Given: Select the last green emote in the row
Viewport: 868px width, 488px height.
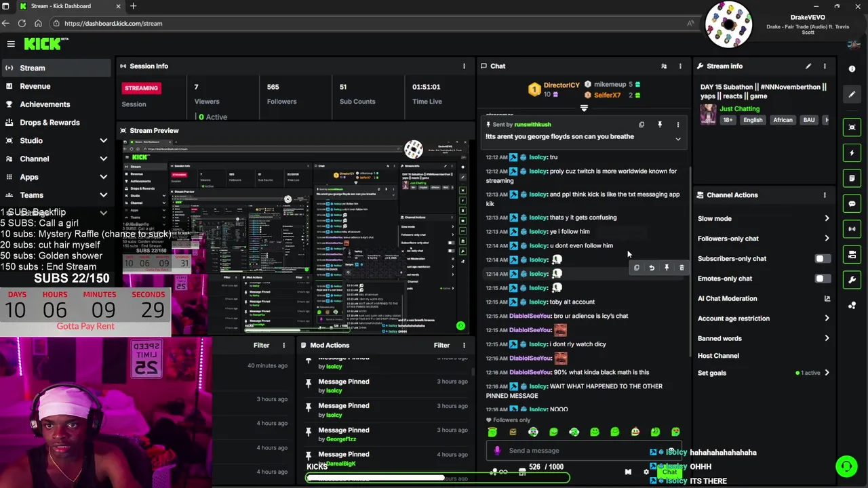Looking at the screenshot, I should (675, 432).
